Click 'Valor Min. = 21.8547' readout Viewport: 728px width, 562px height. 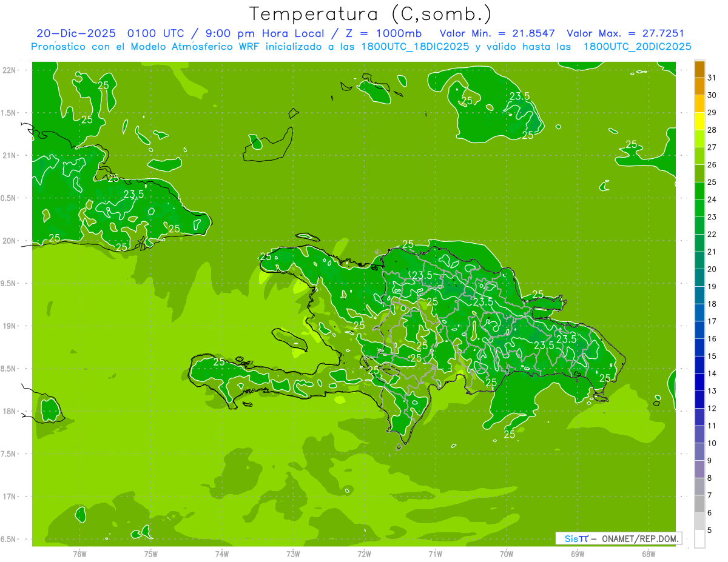click(x=497, y=33)
